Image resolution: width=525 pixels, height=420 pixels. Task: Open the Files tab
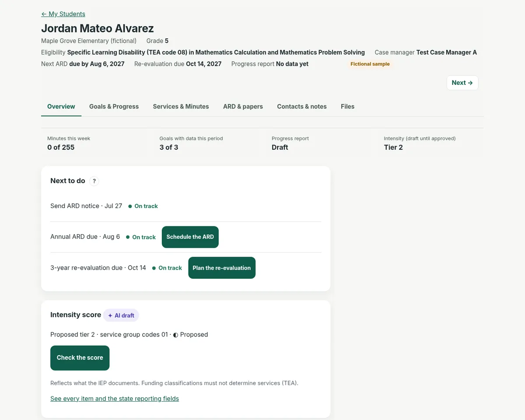coord(347,106)
